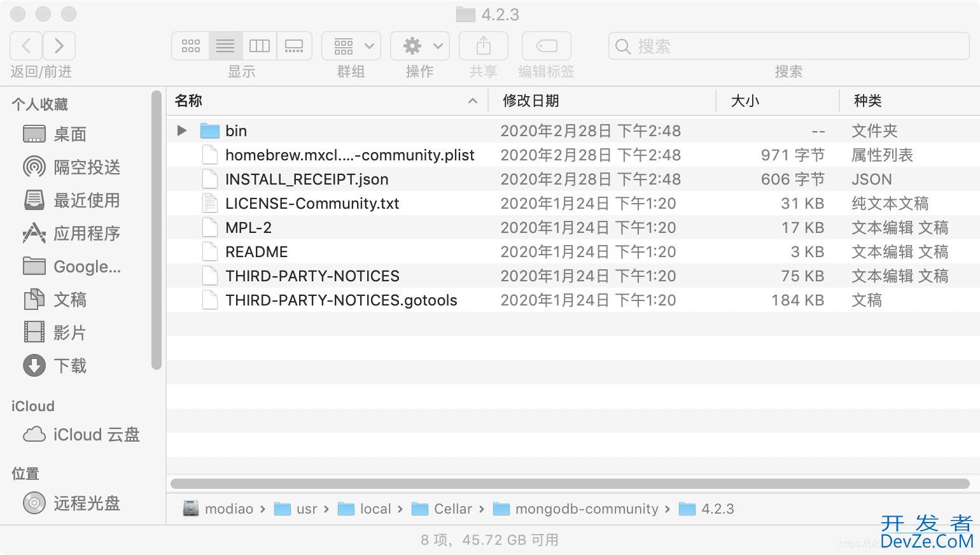The height and width of the screenshot is (555, 980).
Task: Select the MPL-2 file
Action: point(249,227)
